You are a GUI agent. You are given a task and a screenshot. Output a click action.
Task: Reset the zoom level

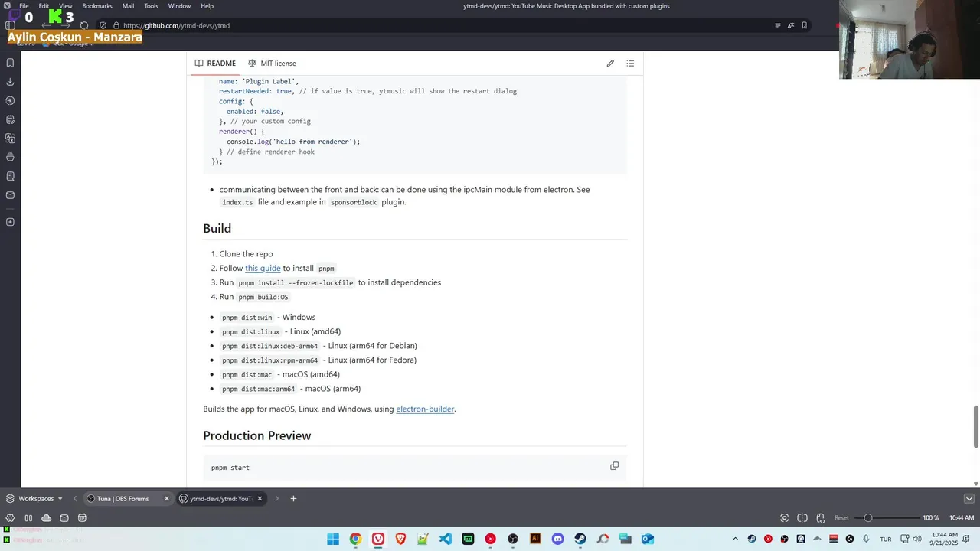point(841,518)
